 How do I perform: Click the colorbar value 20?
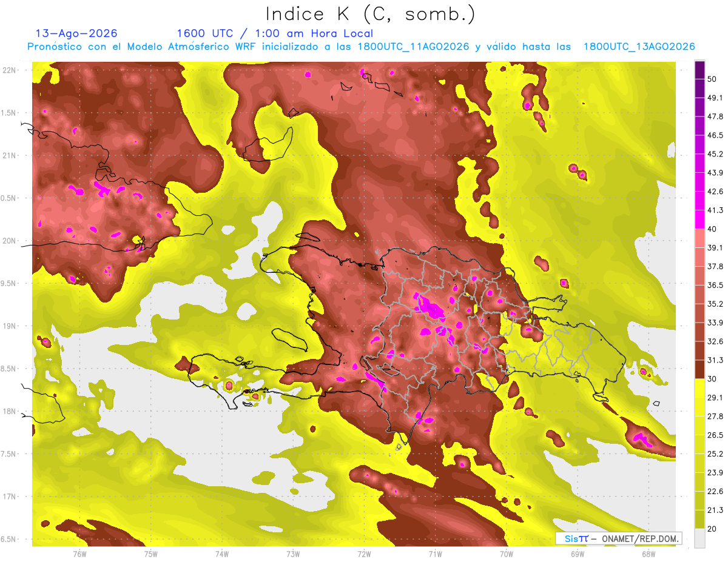click(x=712, y=529)
